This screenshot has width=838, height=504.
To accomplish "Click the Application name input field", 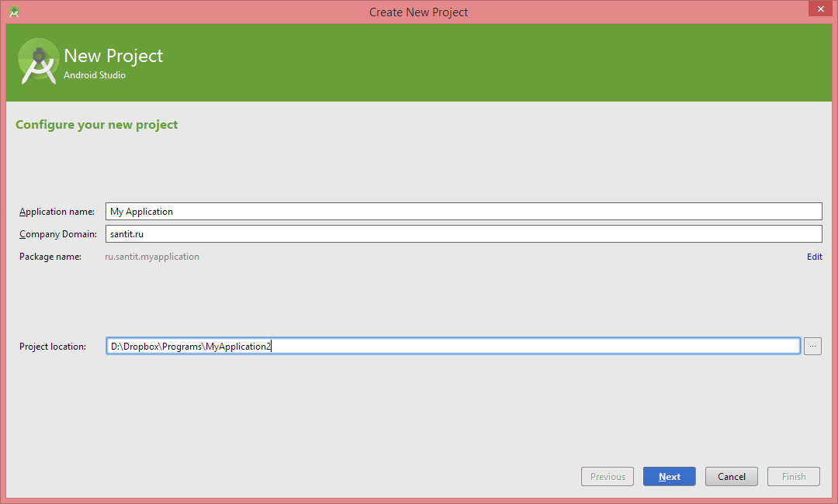I will 463,212.
